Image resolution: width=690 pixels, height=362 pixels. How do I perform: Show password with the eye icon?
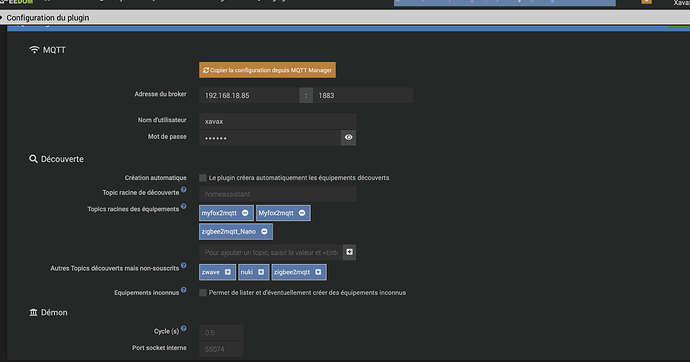click(x=349, y=138)
